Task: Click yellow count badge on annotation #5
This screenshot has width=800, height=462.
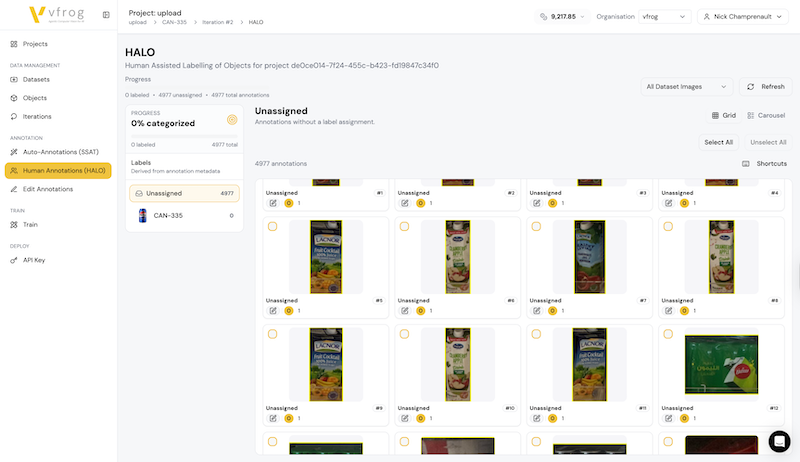Action: click(x=289, y=311)
